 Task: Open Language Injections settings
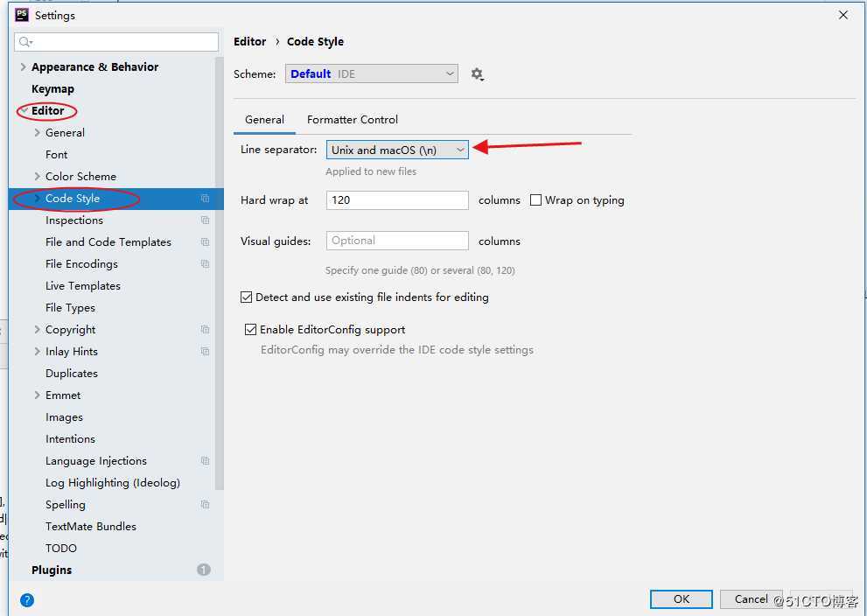click(x=96, y=460)
